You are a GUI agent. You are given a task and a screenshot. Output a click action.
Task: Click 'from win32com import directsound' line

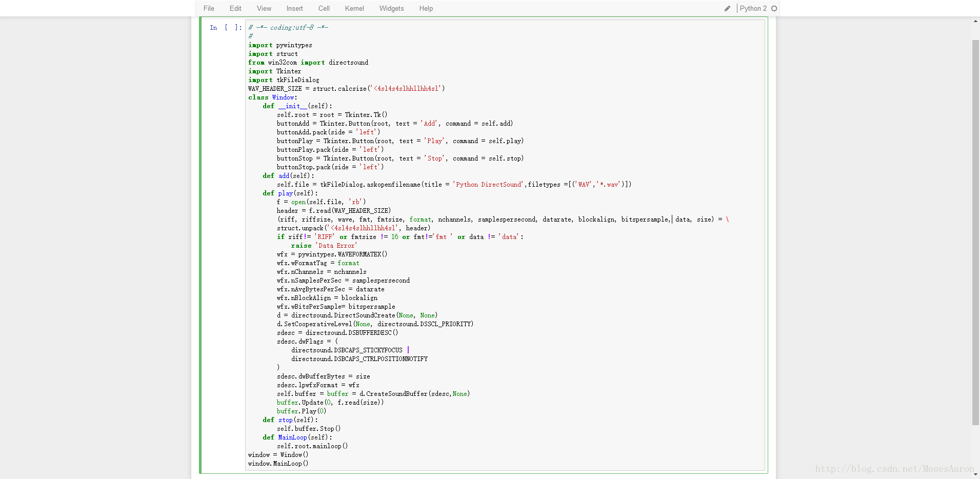(x=308, y=63)
